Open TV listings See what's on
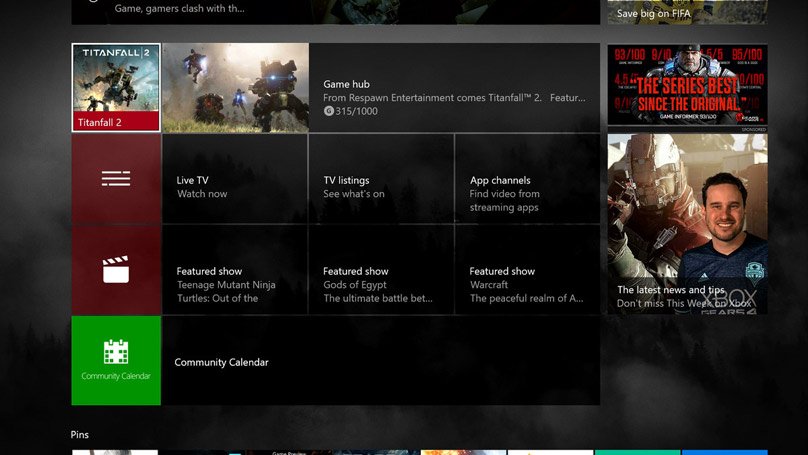 pyautogui.click(x=381, y=179)
